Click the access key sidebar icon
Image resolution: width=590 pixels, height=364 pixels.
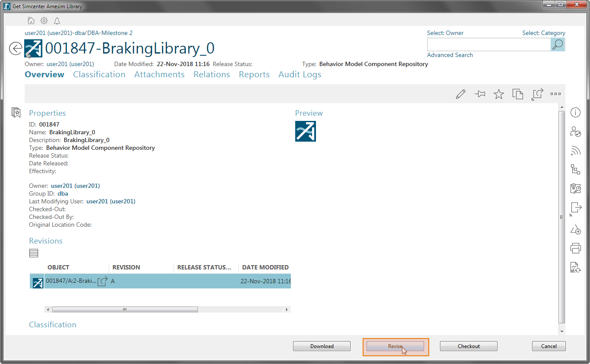(x=575, y=188)
